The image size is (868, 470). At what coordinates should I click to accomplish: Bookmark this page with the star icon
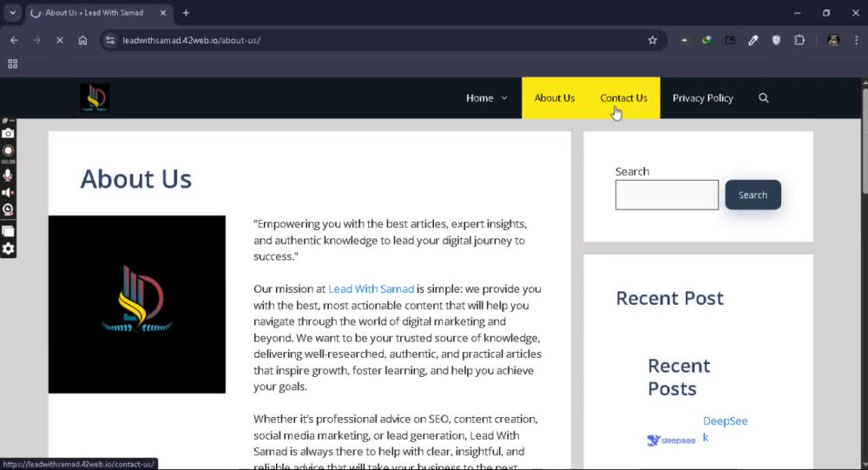[x=653, y=40]
